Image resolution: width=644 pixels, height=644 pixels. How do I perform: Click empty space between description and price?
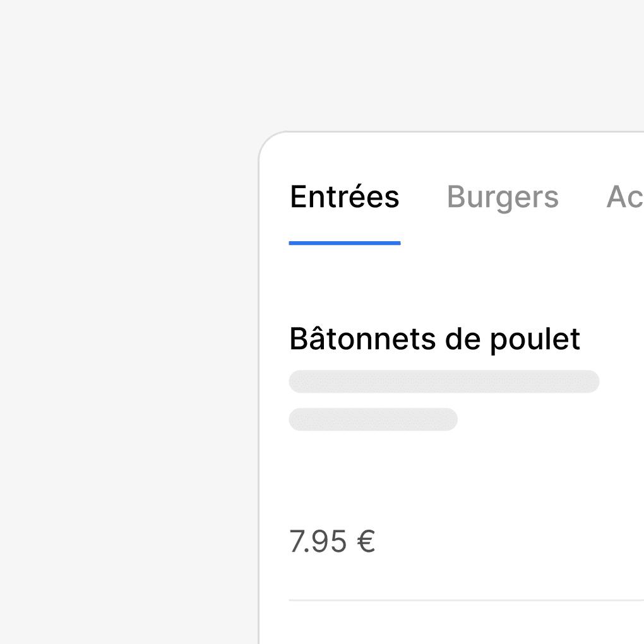point(442,480)
